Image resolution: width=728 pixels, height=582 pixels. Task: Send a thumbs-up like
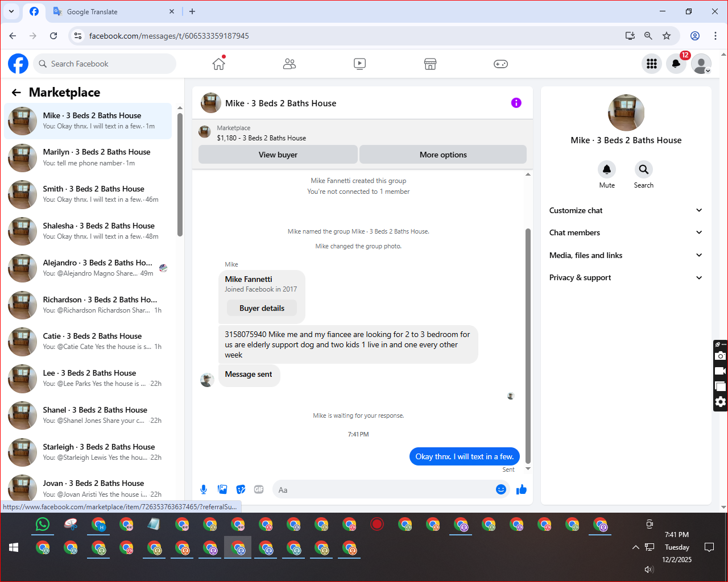[x=522, y=489]
